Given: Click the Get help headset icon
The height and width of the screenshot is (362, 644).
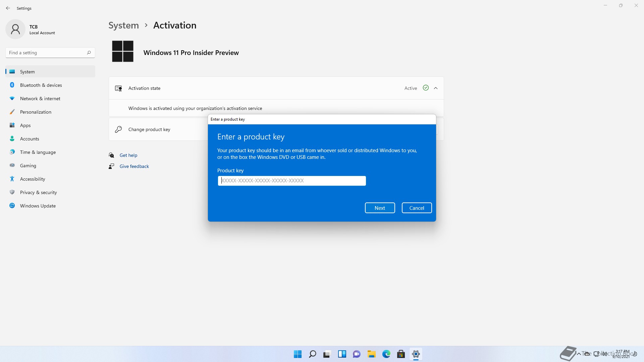Looking at the screenshot, I should pos(111,155).
